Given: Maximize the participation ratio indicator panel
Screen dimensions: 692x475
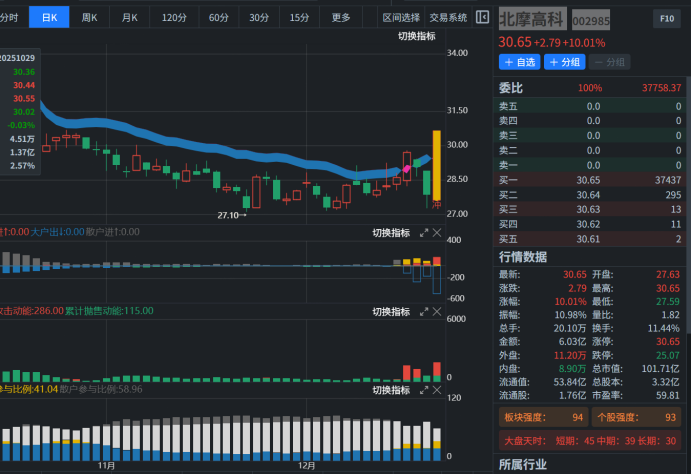Looking at the screenshot, I should [424, 390].
